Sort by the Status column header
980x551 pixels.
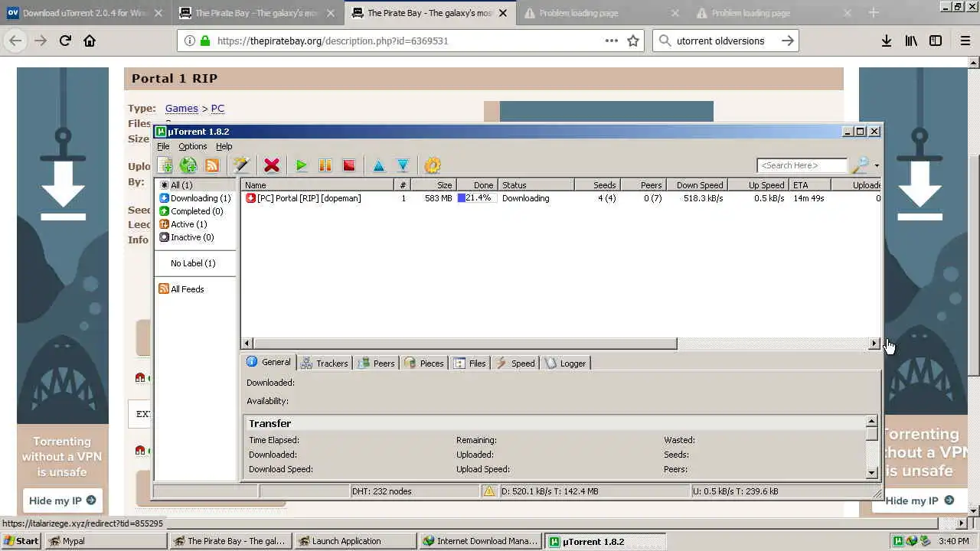pyautogui.click(x=536, y=185)
